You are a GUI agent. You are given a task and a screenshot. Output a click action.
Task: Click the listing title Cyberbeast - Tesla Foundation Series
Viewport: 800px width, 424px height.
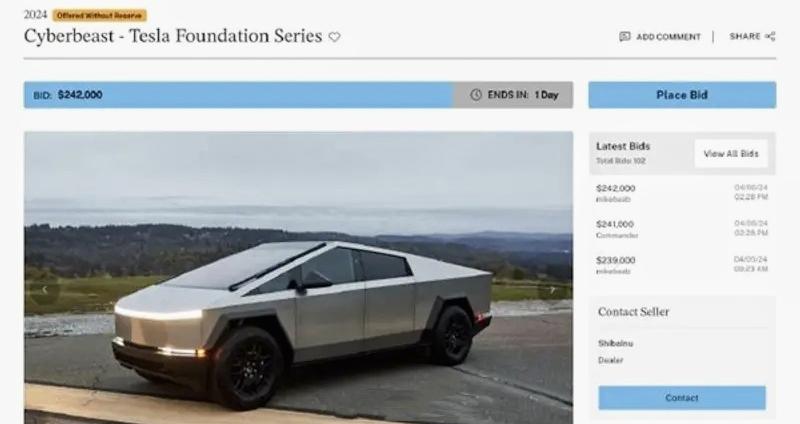(173, 36)
